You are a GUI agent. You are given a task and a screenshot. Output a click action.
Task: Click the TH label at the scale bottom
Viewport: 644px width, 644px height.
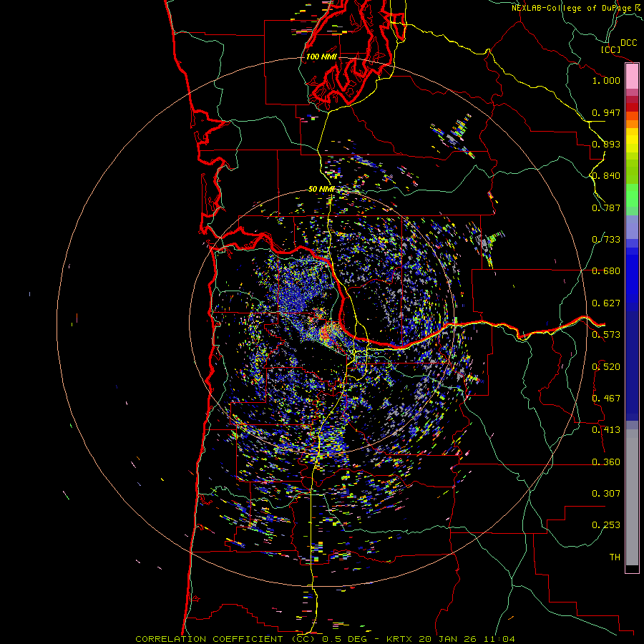click(x=615, y=557)
